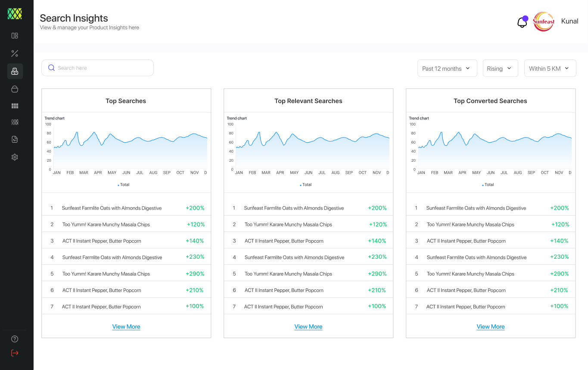Select row 6 ACT II Popcorn in Top Relevant Searches

[308, 290]
